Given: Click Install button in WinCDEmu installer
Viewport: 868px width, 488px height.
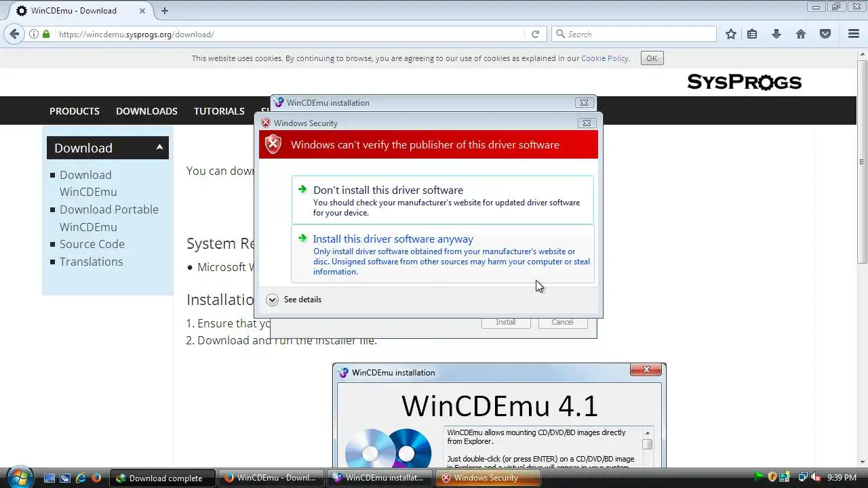Looking at the screenshot, I should pos(506,322).
